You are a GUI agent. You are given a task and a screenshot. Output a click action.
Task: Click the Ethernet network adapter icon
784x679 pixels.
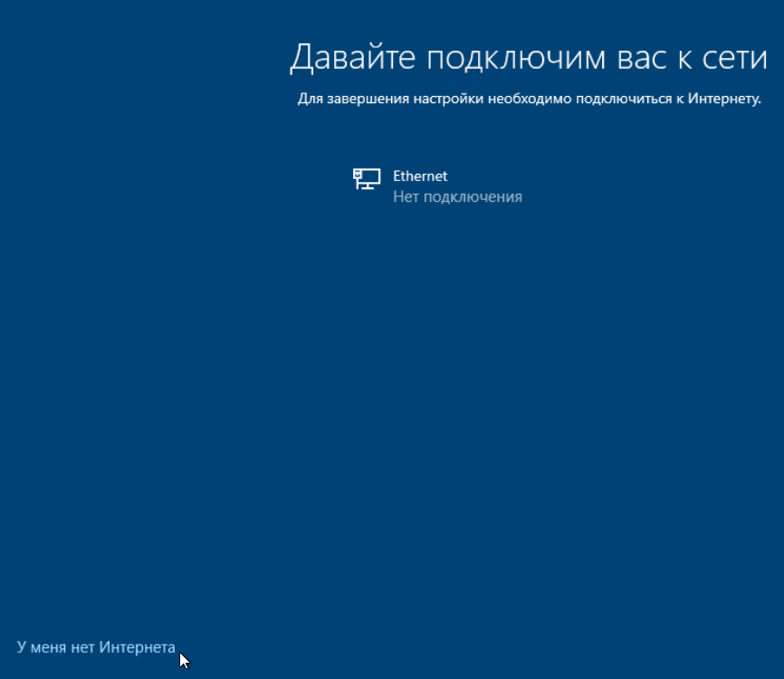tap(367, 179)
